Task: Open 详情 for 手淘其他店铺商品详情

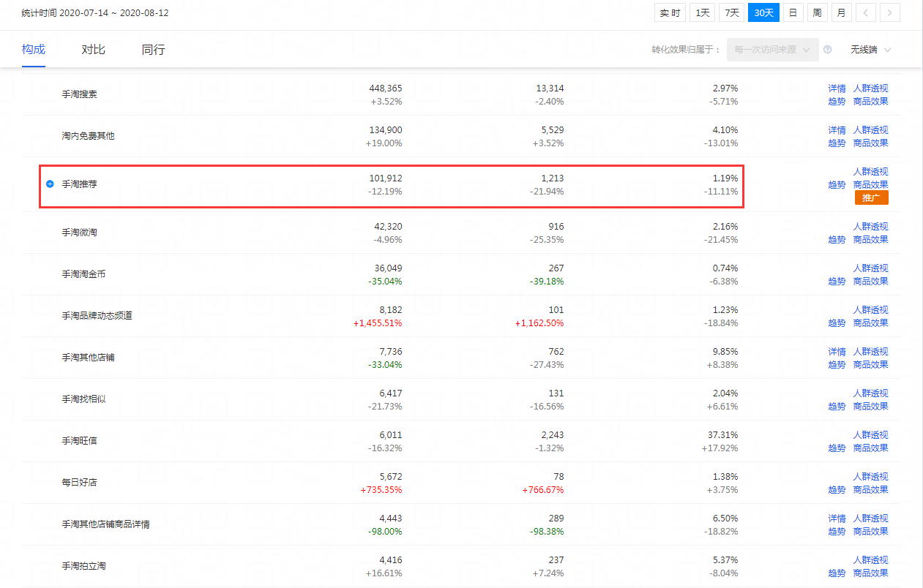Action: (837, 519)
